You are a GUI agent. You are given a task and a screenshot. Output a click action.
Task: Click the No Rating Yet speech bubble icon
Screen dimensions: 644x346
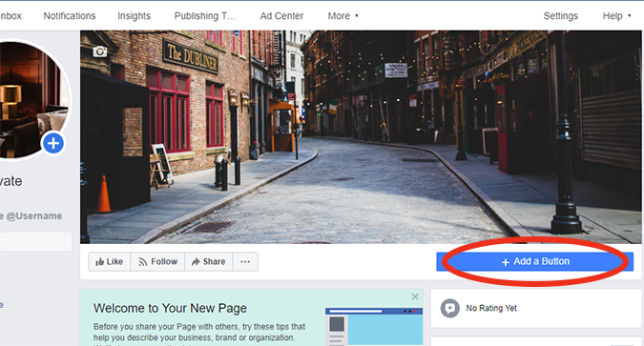tap(449, 308)
